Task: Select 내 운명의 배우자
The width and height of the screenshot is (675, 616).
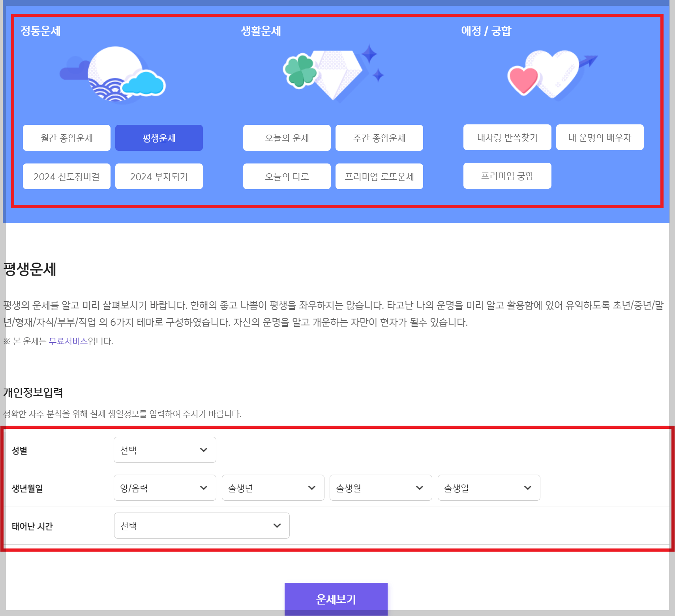Action: [600, 137]
